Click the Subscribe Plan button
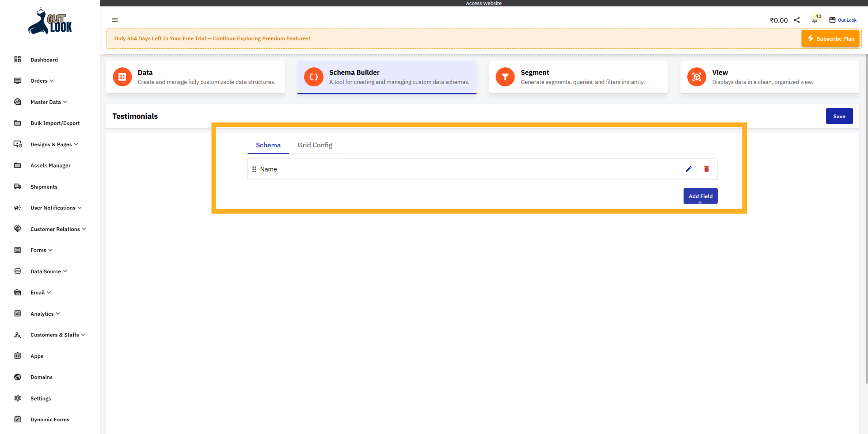The width and height of the screenshot is (868, 434). [830, 39]
